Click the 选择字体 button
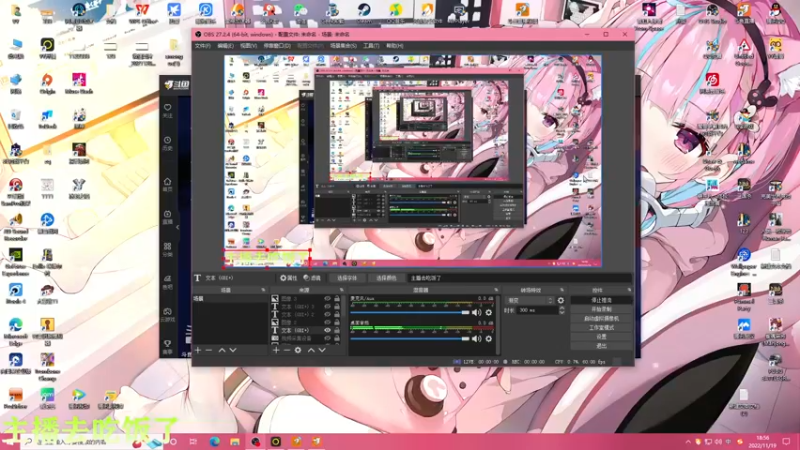 (x=347, y=278)
